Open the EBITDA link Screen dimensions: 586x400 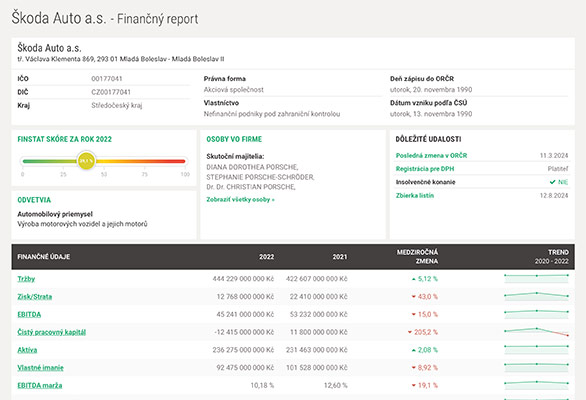[x=29, y=314]
